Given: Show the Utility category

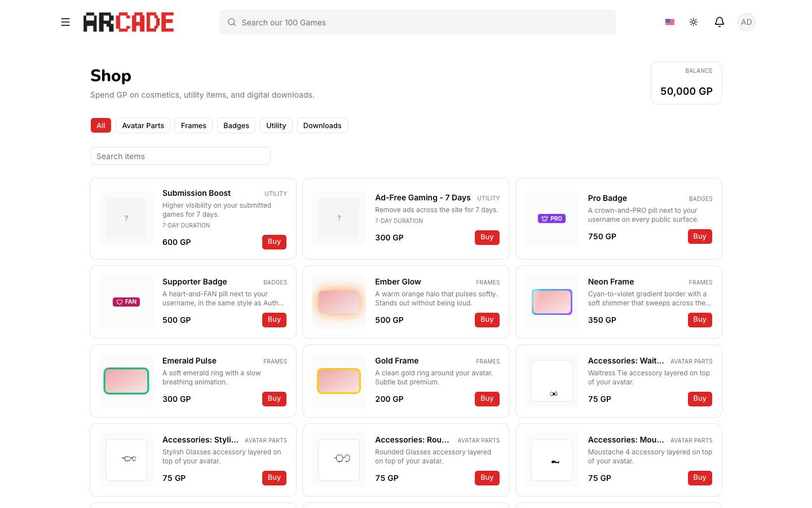Looking at the screenshot, I should [276, 125].
